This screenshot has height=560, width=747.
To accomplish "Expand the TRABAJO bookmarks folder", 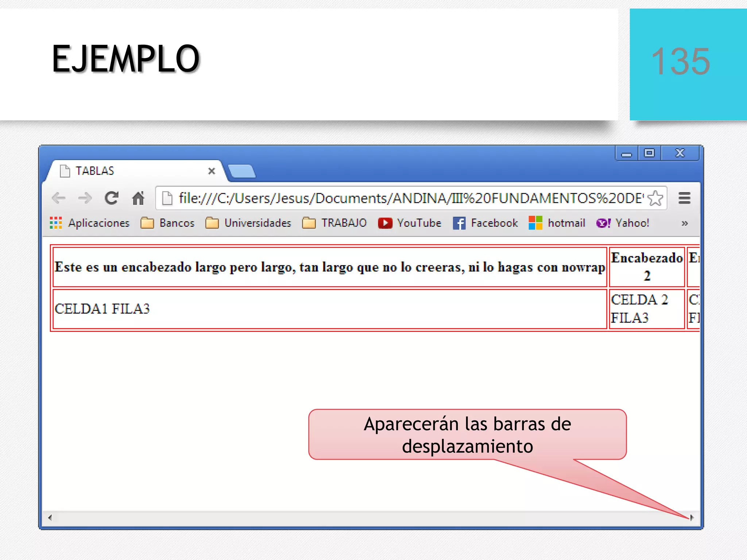I will [x=334, y=223].
